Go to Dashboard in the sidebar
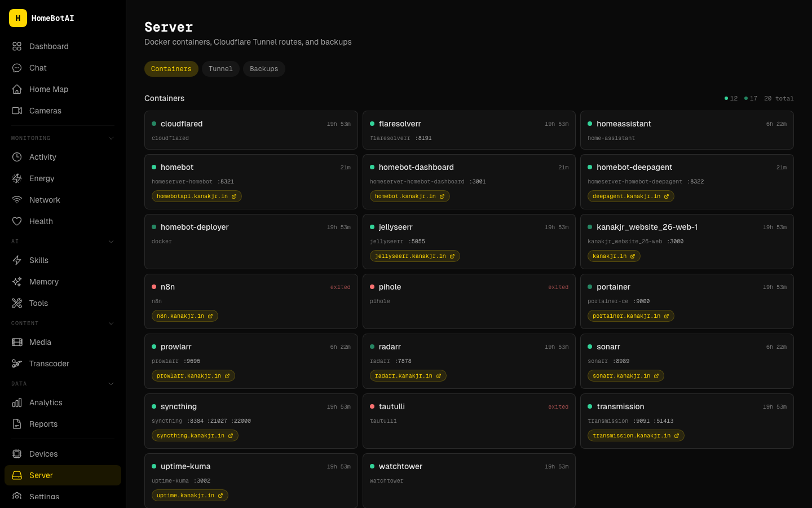Image resolution: width=812 pixels, height=508 pixels. point(48,46)
